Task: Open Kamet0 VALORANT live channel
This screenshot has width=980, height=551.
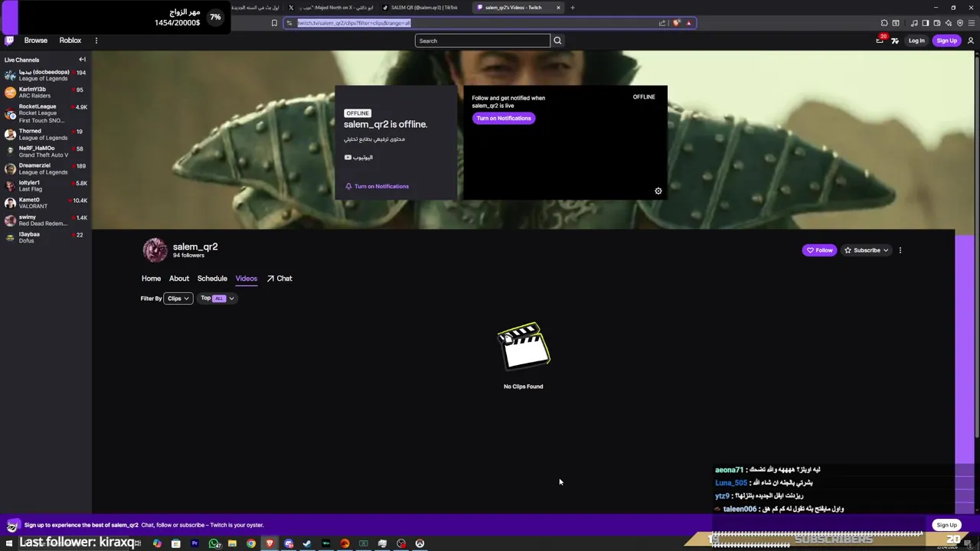Action: pos(46,203)
